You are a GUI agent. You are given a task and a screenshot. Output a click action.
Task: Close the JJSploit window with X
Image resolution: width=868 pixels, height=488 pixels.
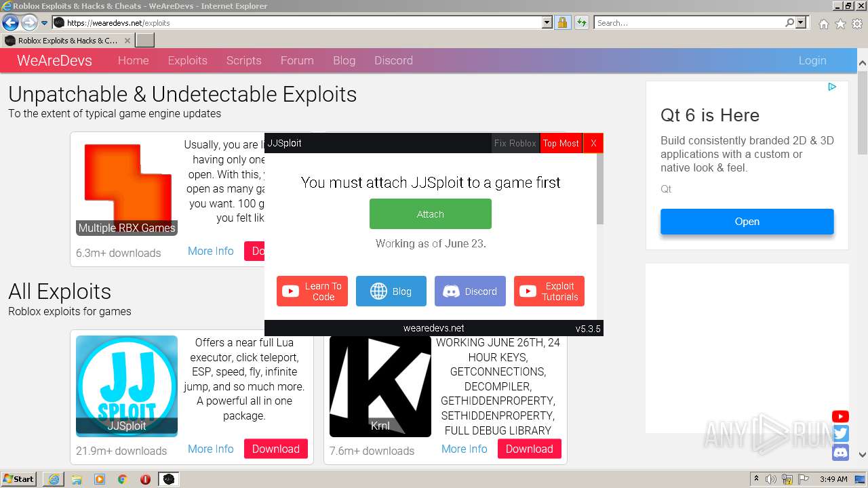coord(593,143)
